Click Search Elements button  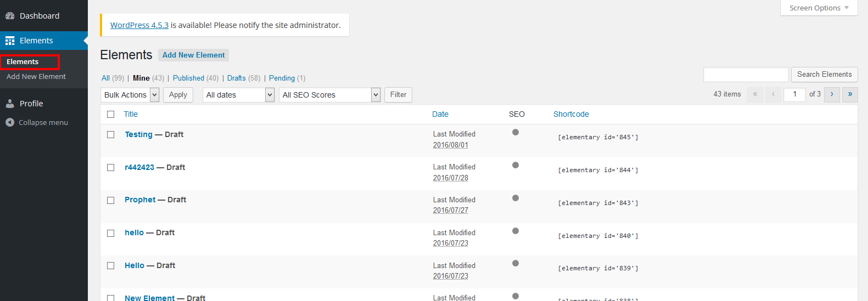[824, 75]
